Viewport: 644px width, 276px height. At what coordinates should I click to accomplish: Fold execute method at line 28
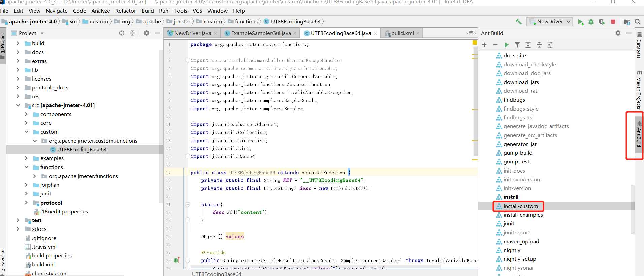(x=188, y=260)
